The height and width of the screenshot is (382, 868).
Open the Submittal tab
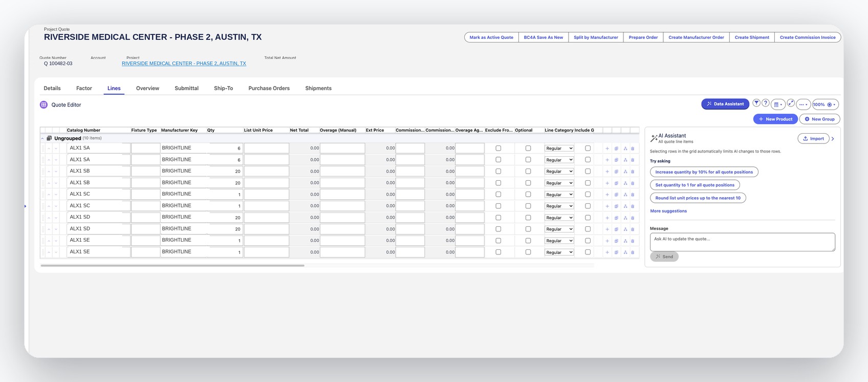[186, 88]
